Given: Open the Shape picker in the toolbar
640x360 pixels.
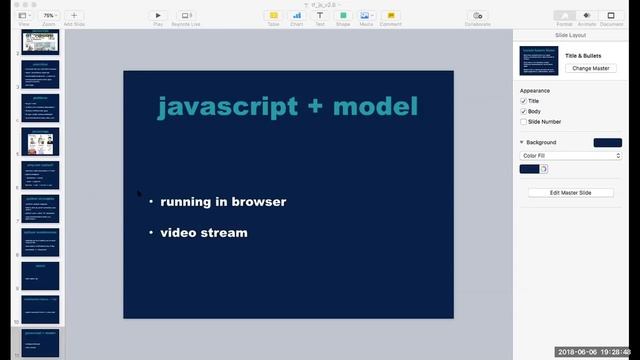Looking at the screenshot, I should [x=343, y=16].
